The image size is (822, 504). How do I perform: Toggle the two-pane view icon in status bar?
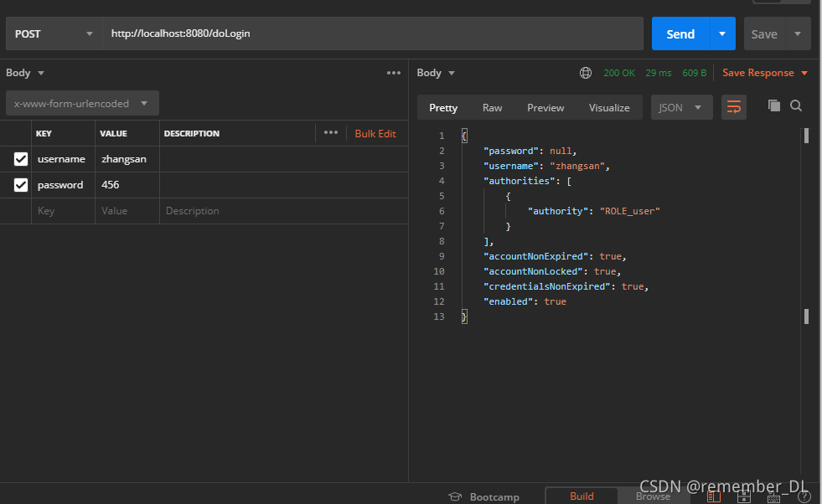pyautogui.click(x=713, y=496)
